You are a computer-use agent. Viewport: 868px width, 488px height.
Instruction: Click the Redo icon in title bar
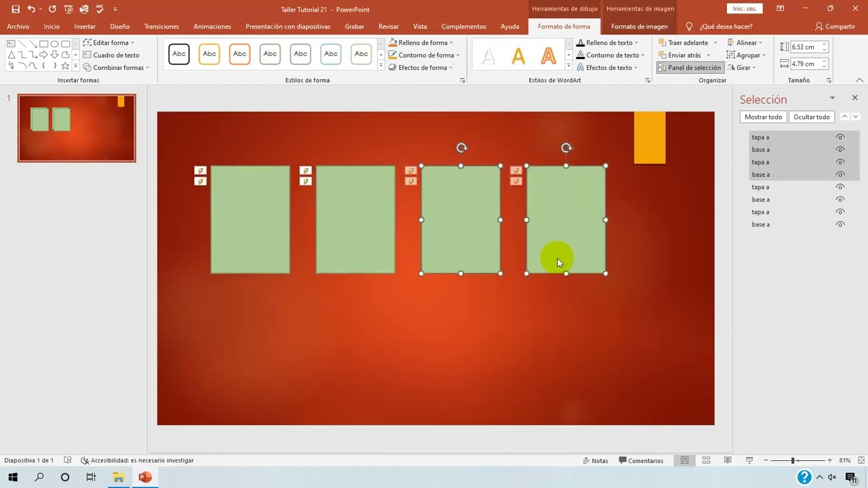click(52, 9)
